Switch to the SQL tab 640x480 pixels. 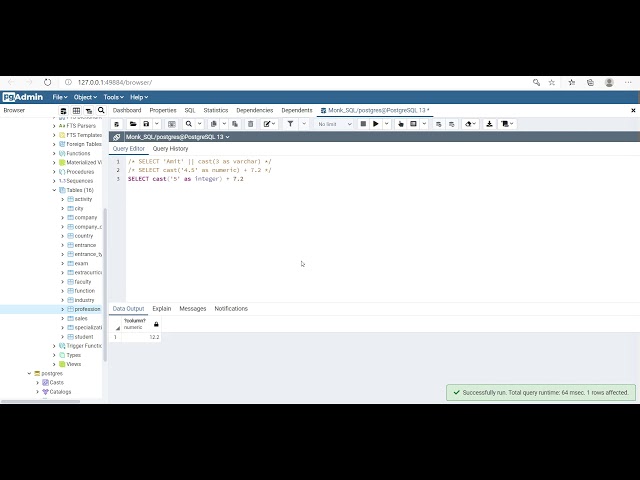coord(190,110)
